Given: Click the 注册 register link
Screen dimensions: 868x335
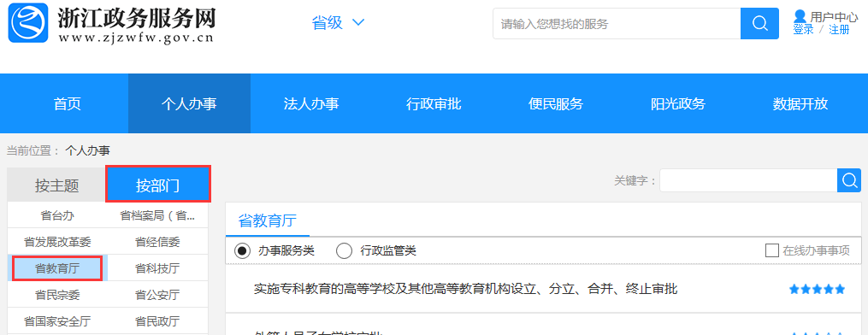Looking at the screenshot, I should (839, 30).
